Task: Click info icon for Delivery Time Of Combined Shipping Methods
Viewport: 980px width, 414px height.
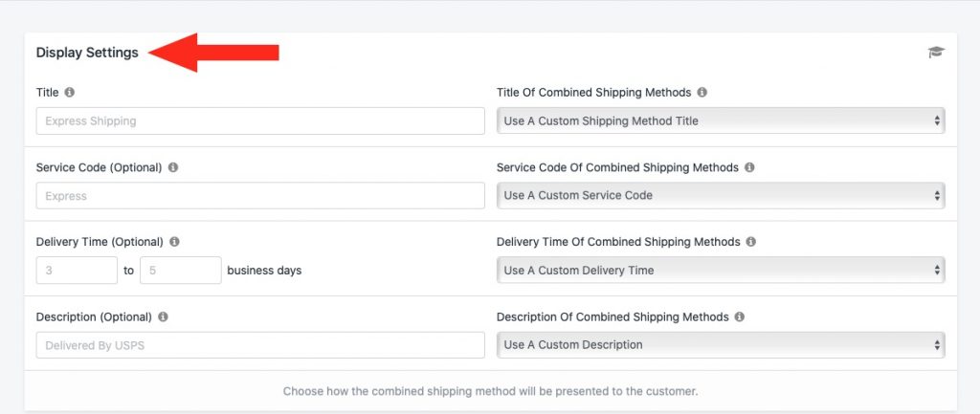Action: (751, 242)
